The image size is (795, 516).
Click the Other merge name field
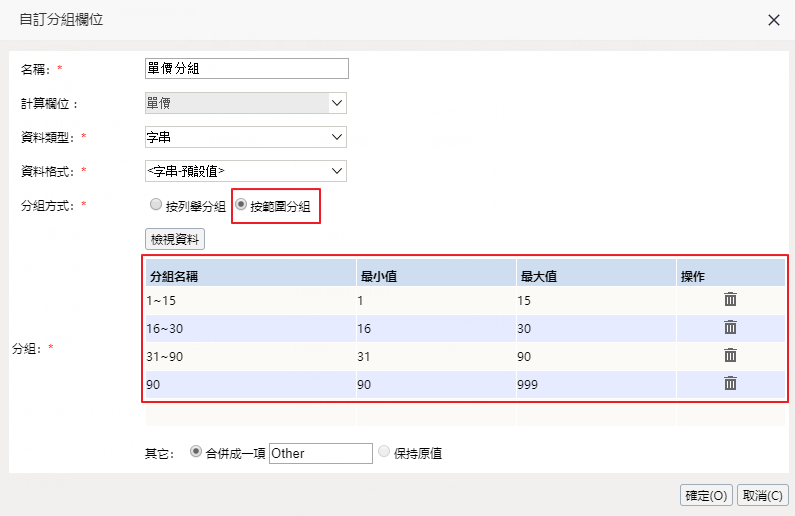(320, 453)
